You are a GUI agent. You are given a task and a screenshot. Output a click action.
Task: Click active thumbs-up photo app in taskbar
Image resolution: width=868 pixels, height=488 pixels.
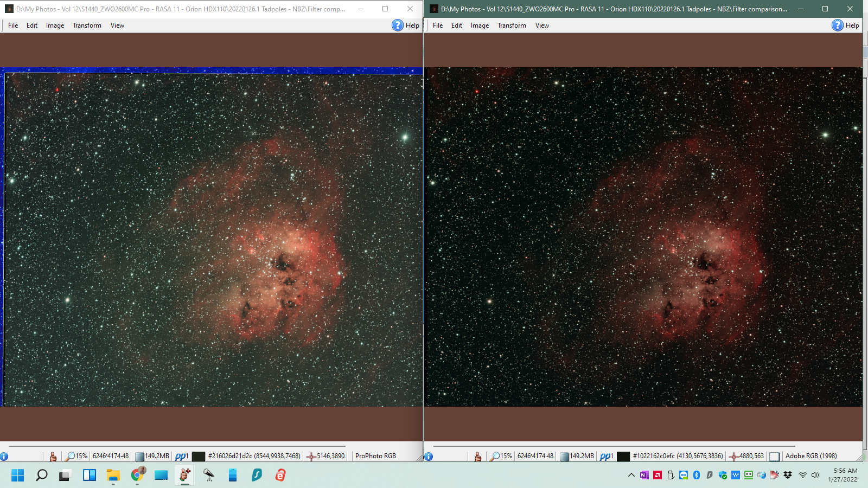tap(185, 476)
